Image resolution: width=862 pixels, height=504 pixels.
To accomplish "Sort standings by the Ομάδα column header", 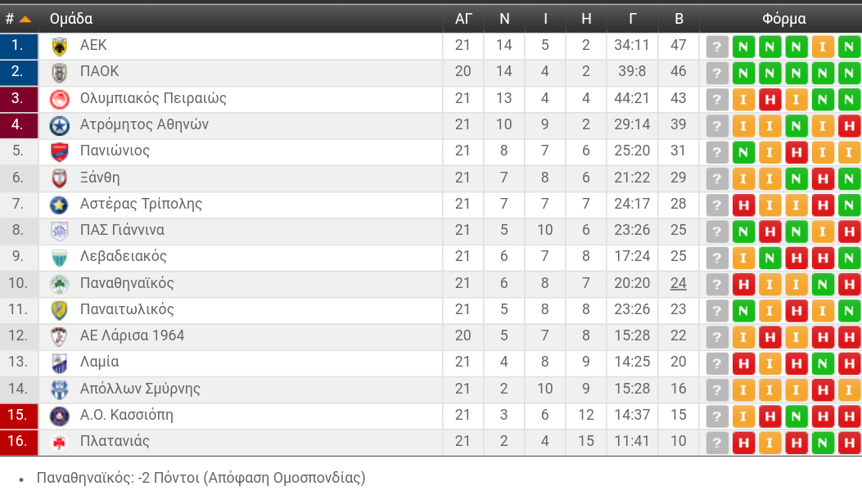I will pos(70,19).
